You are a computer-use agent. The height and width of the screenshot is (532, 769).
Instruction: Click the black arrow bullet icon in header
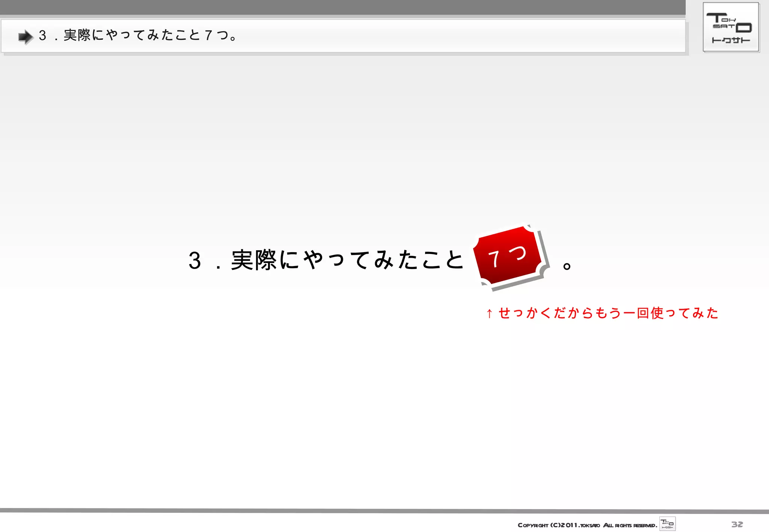coord(26,37)
